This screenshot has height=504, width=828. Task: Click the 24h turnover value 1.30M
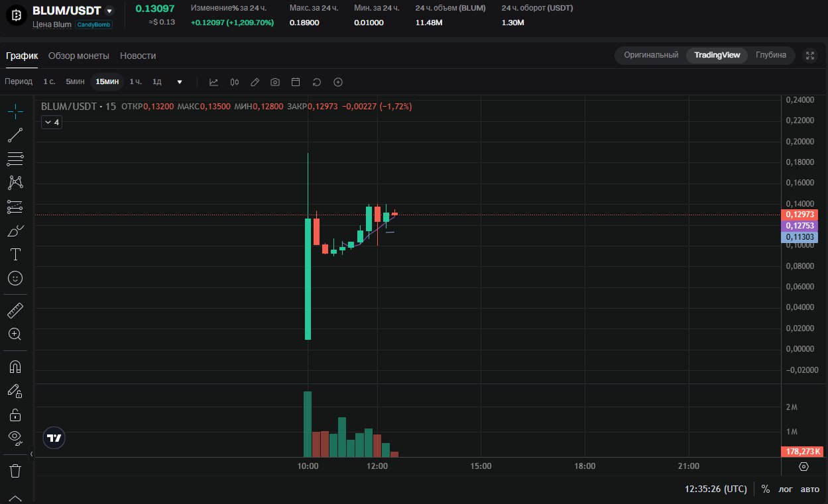pyautogui.click(x=513, y=23)
